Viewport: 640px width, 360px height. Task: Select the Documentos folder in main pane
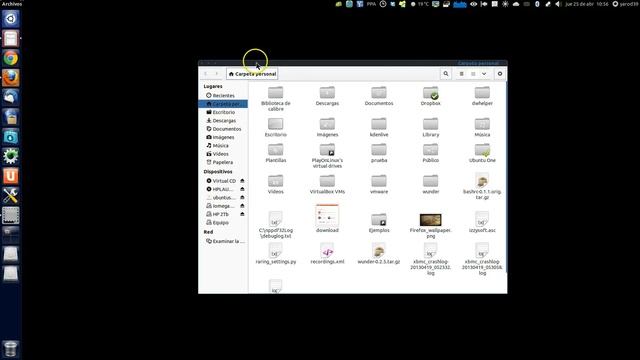(379, 96)
